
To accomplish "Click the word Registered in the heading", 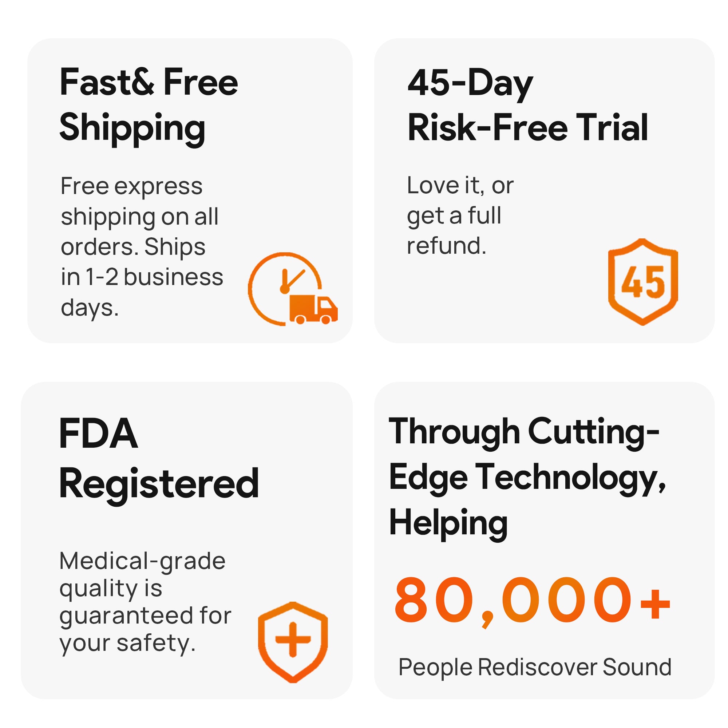I will pos(159,483).
